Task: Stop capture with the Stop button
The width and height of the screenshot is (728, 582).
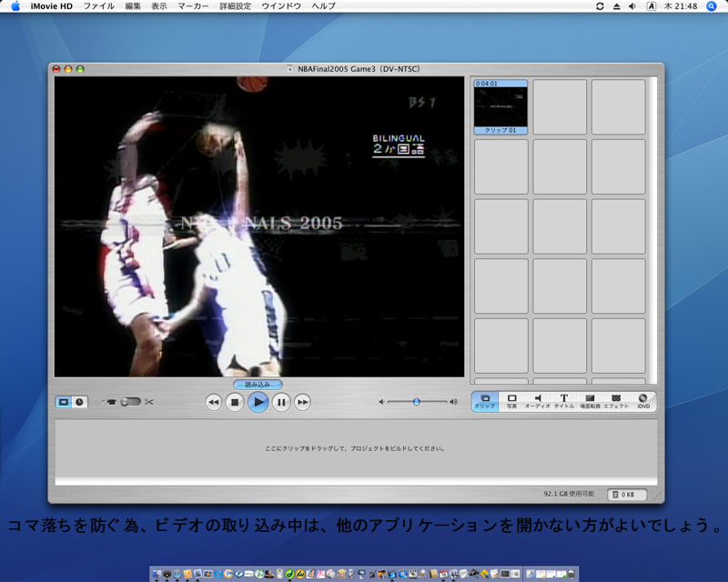Action: (x=235, y=402)
